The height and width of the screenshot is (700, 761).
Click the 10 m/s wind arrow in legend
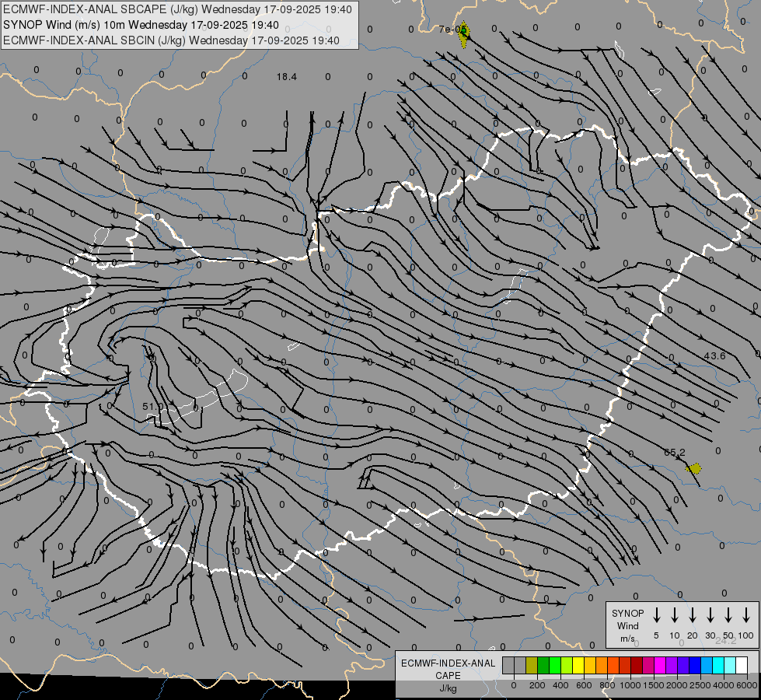(x=675, y=615)
